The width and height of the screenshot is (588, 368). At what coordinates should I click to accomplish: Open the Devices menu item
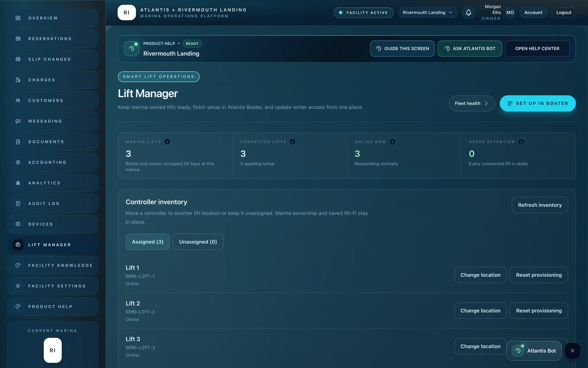[53, 224]
